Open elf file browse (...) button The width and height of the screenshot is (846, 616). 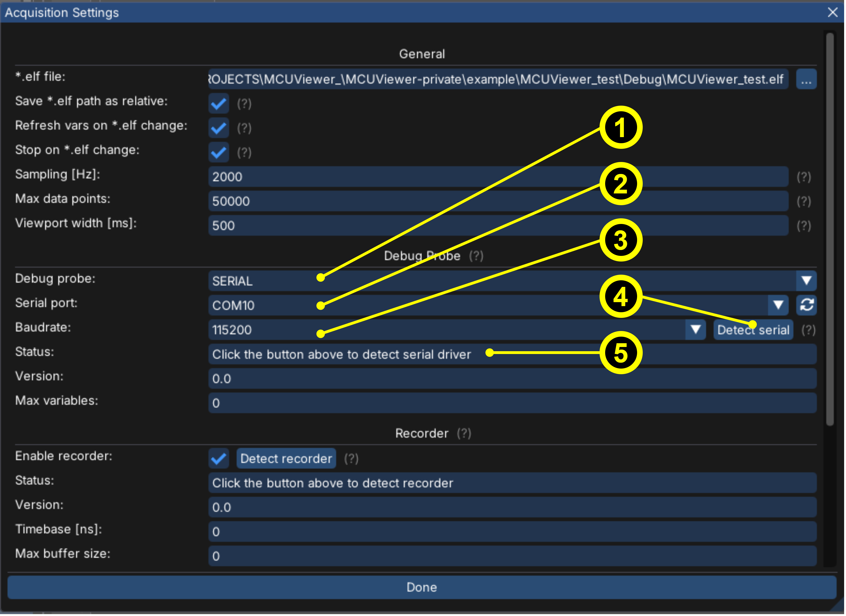coord(806,79)
